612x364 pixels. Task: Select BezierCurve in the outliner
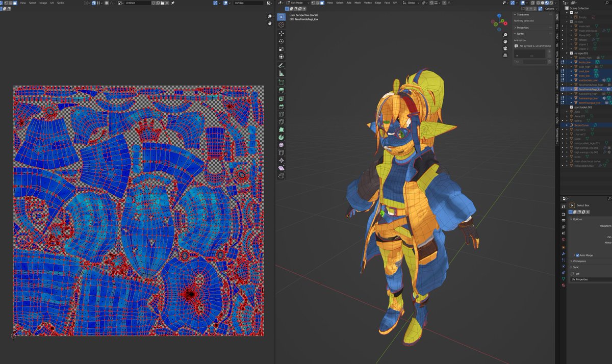click(582, 125)
